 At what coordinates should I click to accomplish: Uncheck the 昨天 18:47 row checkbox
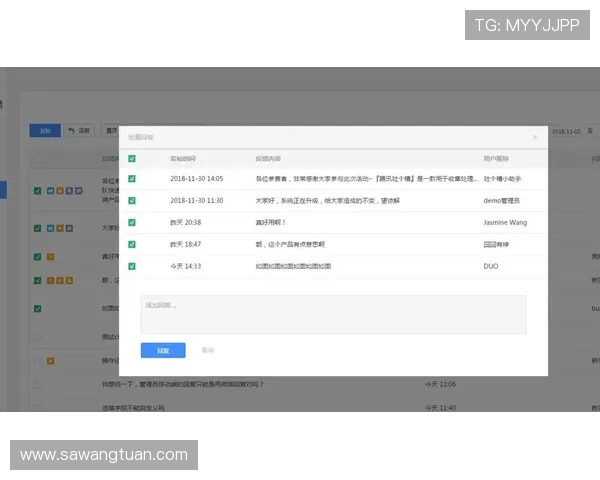tap(132, 244)
